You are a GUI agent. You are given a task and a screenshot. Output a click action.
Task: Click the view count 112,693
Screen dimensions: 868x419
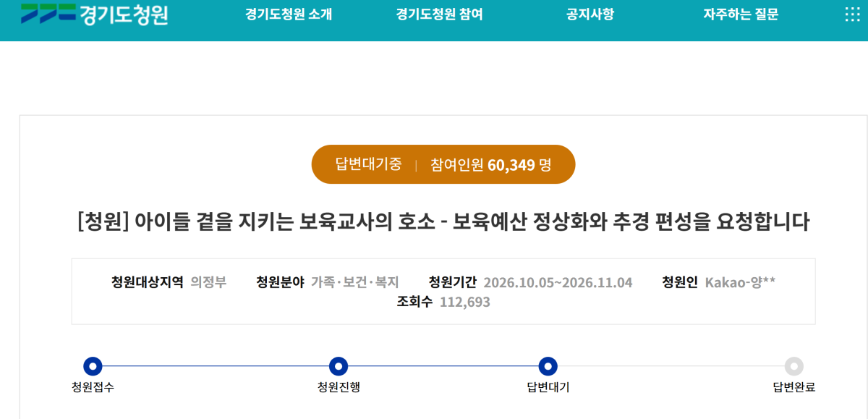[465, 302]
